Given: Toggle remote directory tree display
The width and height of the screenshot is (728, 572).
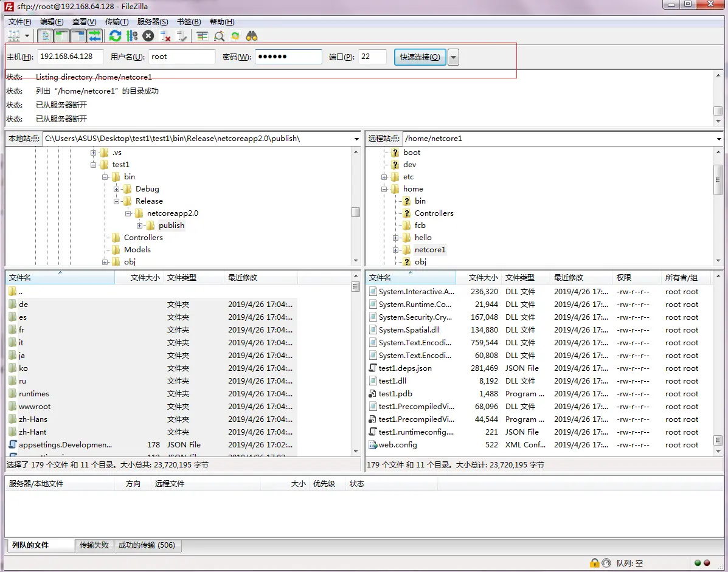Looking at the screenshot, I should tap(78, 36).
